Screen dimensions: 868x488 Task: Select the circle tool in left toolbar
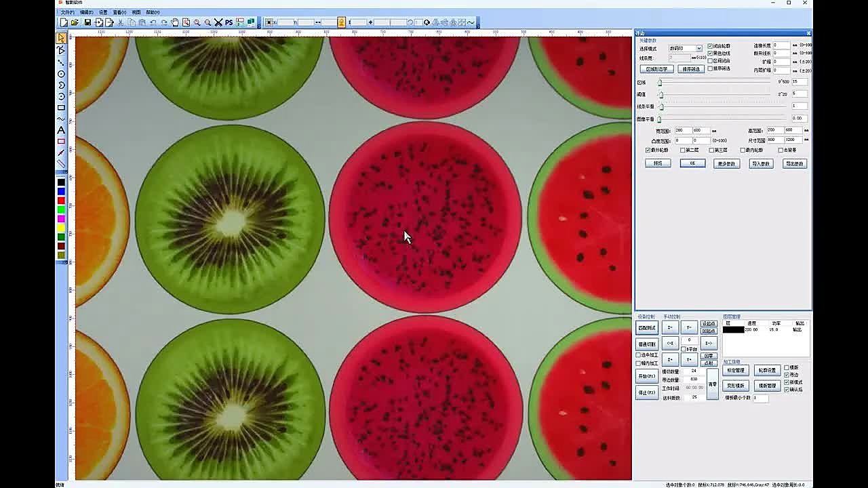pos(61,74)
